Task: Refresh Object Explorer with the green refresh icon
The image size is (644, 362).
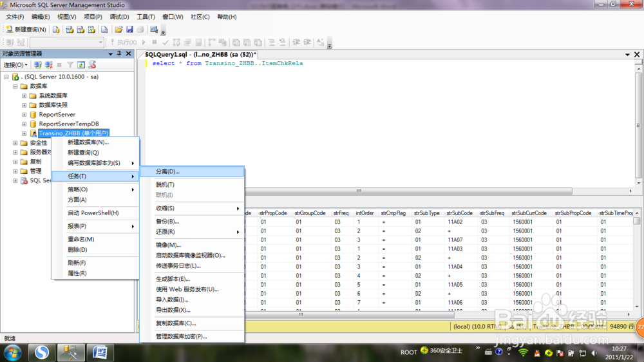Action: click(x=81, y=65)
